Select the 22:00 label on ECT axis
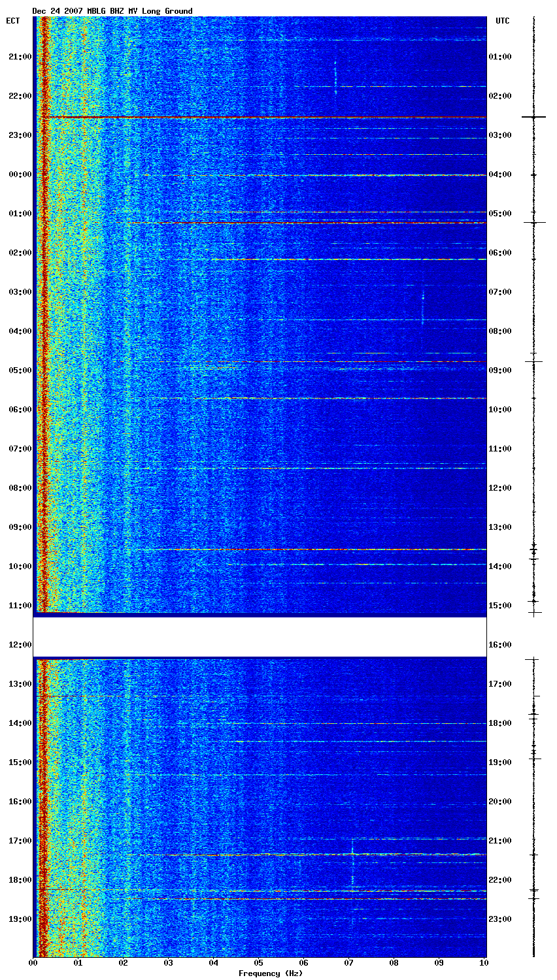The image size is (557, 980). point(20,96)
